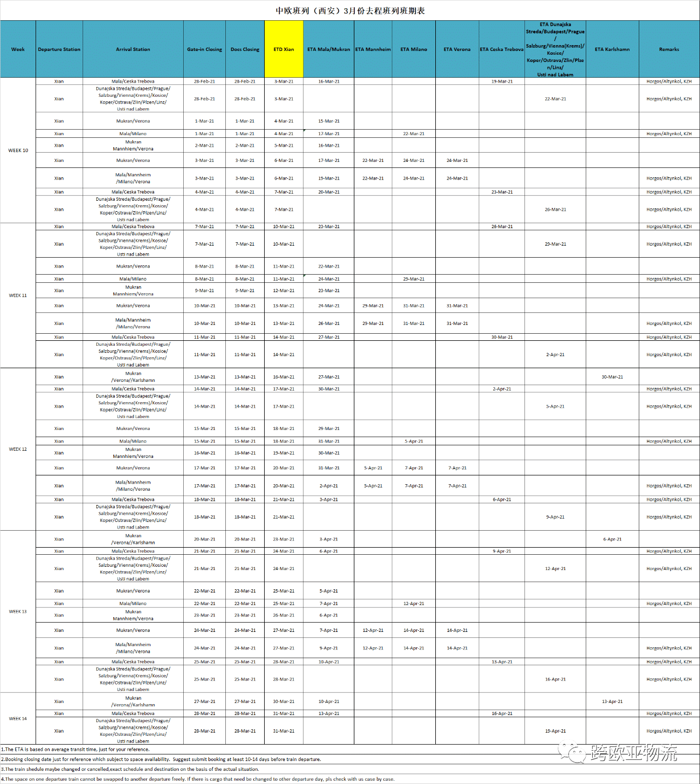Click '27-Mar-21' in the Gate-in Closing column

pyautogui.click(x=205, y=701)
